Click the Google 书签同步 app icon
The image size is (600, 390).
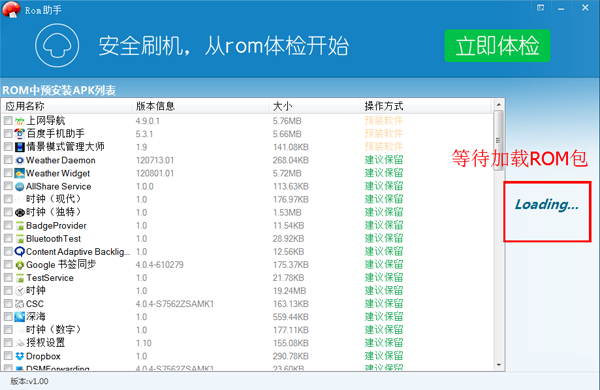20,265
